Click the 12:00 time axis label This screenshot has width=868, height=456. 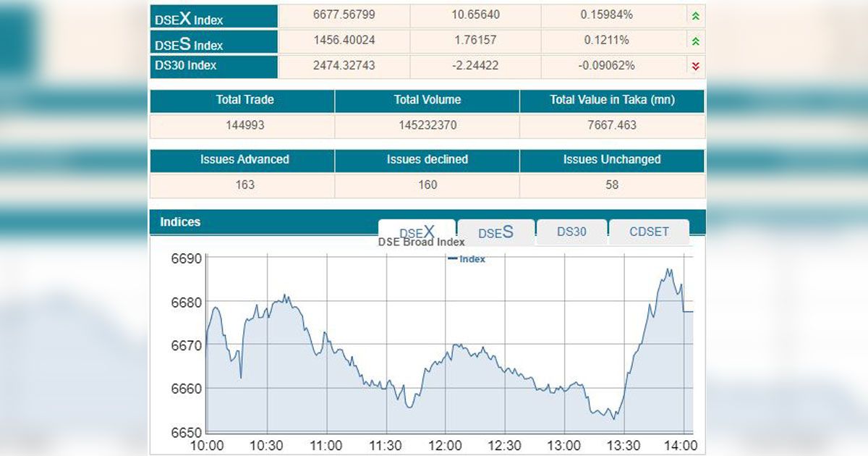tap(445, 446)
